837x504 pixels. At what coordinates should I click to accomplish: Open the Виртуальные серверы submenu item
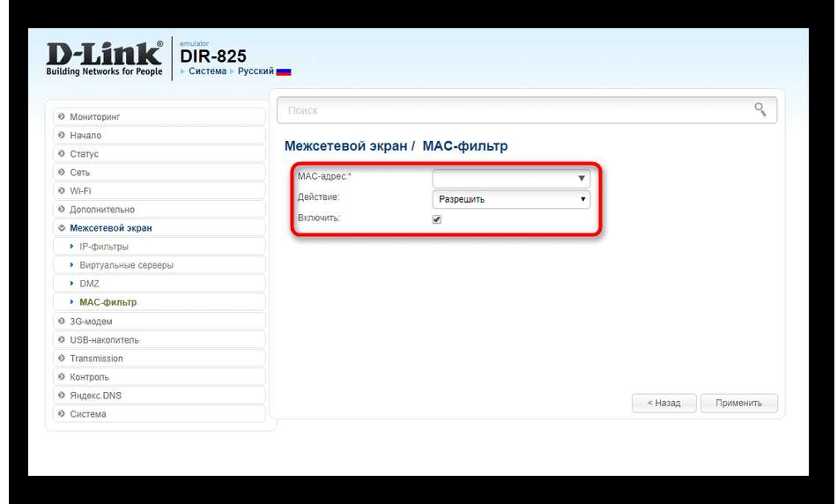click(x=159, y=265)
